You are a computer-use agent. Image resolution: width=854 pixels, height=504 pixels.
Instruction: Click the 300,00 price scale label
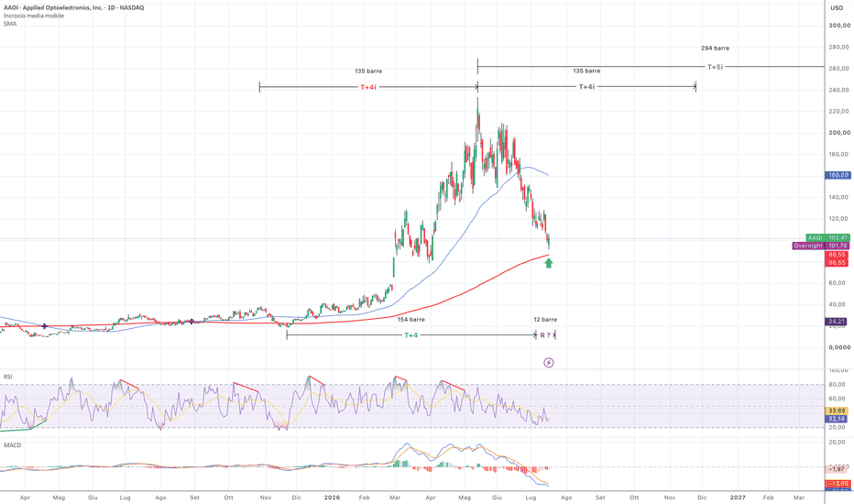tap(839, 25)
